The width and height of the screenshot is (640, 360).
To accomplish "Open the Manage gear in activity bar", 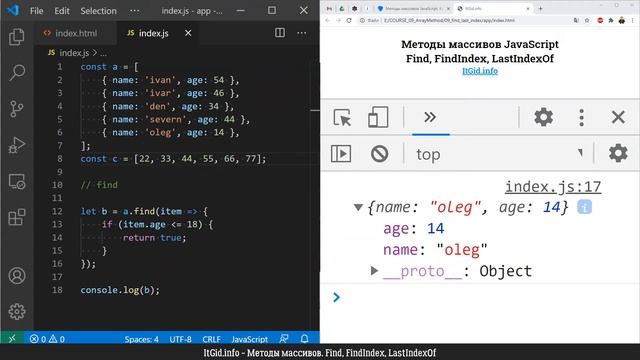I will (17, 311).
